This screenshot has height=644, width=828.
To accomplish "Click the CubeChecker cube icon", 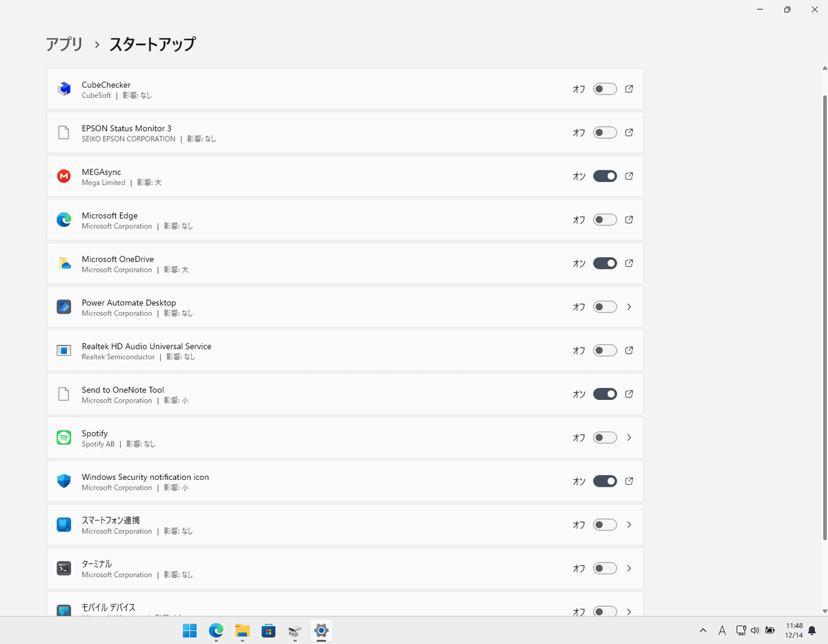I will point(63,88).
